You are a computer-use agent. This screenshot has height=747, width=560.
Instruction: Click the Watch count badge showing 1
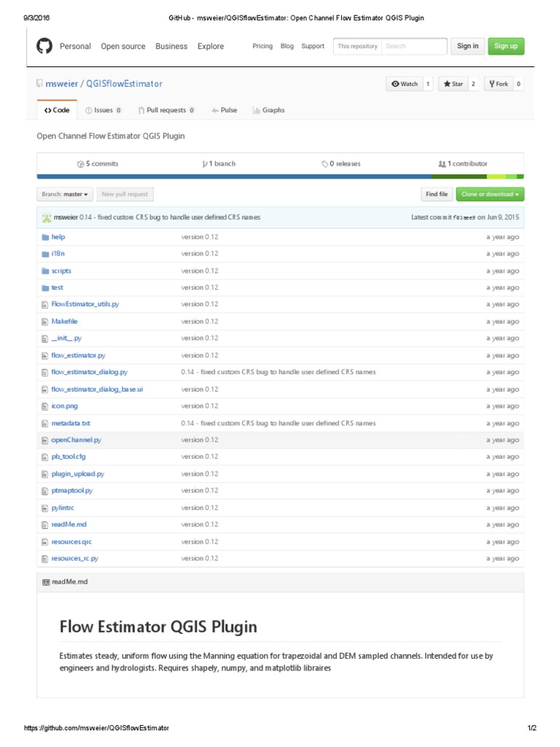427,84
